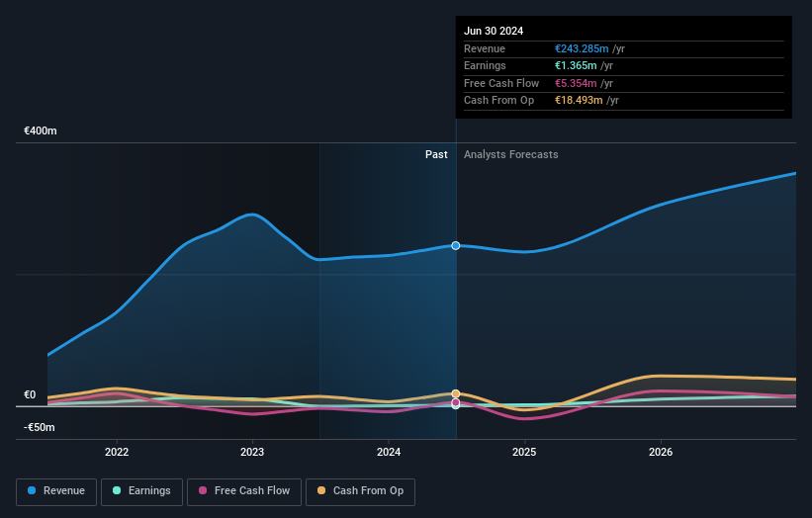
Task: Click the 2024 x-axis label
Action: [389, 452]
